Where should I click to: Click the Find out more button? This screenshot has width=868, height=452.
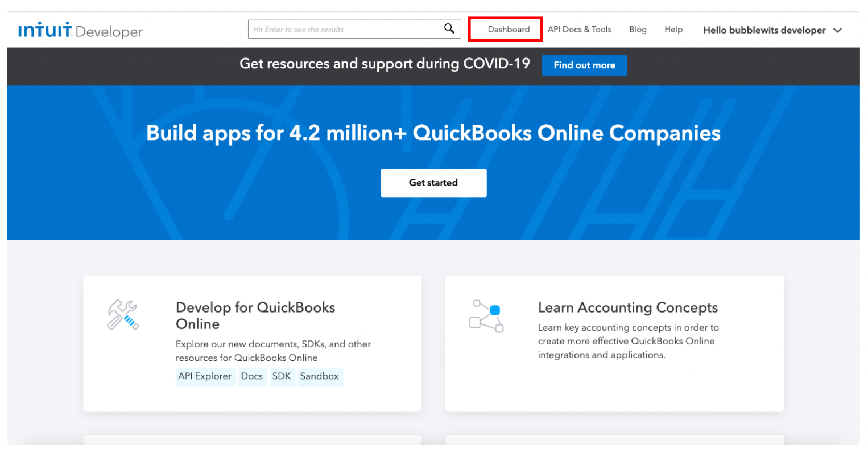point(584,65)
